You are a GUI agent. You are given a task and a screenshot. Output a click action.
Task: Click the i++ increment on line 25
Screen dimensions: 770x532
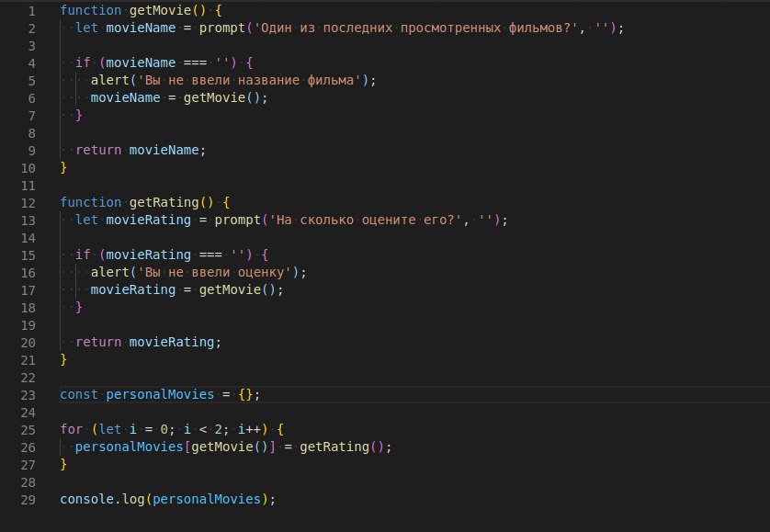[249, 429]
